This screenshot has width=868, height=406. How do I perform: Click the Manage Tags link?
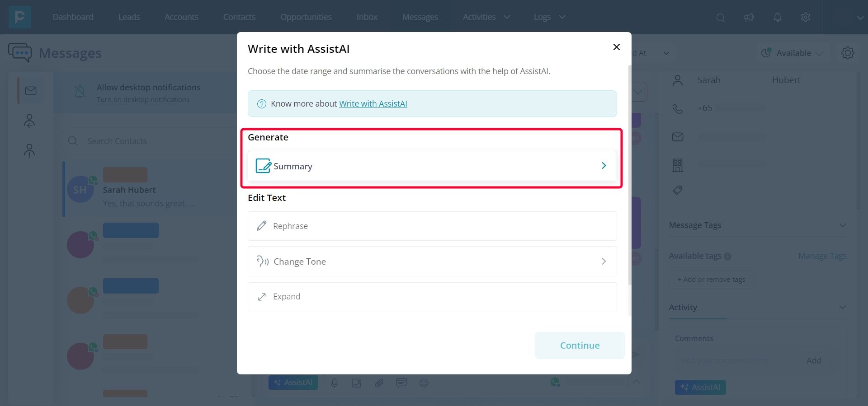click(822, 256)
